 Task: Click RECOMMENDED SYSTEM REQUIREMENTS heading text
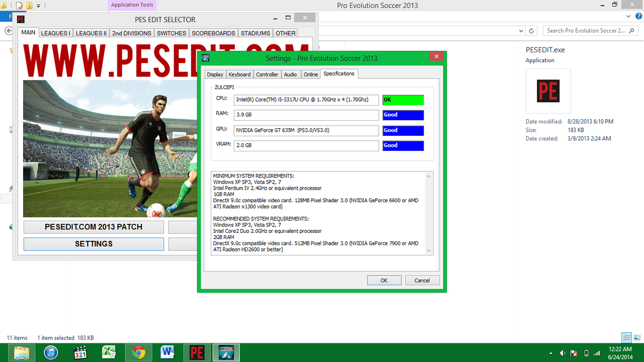click(x=261, y=219)
